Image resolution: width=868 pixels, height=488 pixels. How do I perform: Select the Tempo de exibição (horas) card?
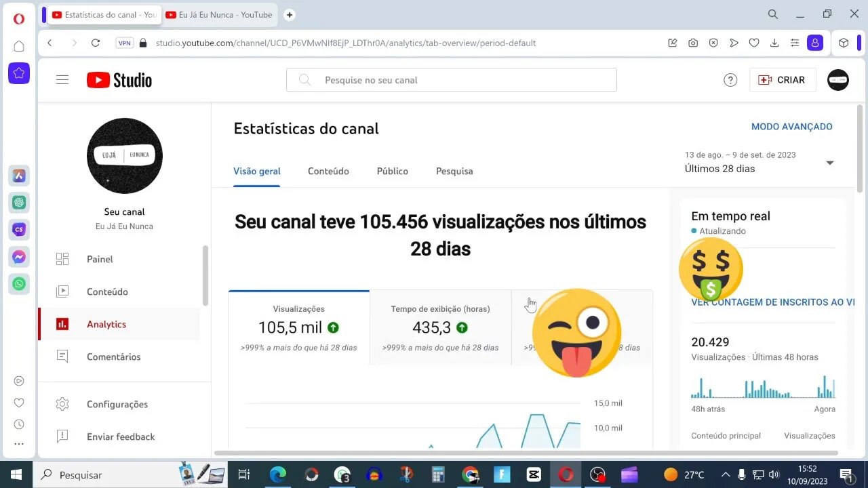pyautogui.click(x=440, y=328)
